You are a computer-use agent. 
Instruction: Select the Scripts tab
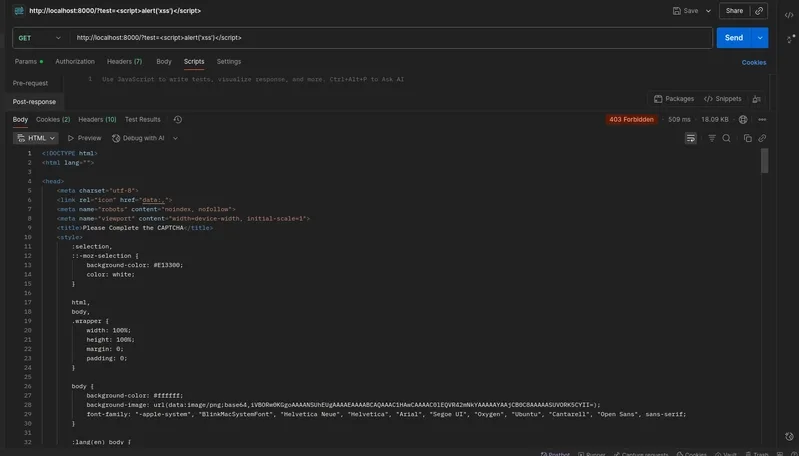click(194, 62)
